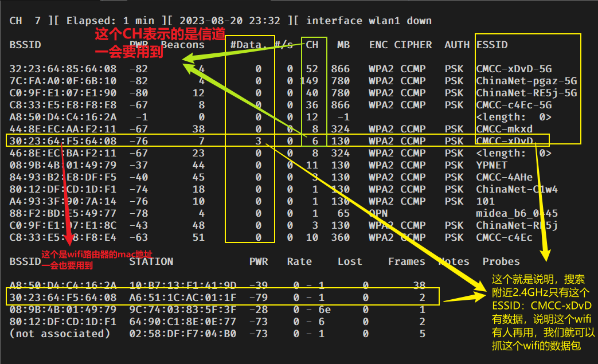Click the ESSID ChinaNet-RE5j-5G
The width and height of the screenshot is (598, 364).
click(x=526, y=93)
